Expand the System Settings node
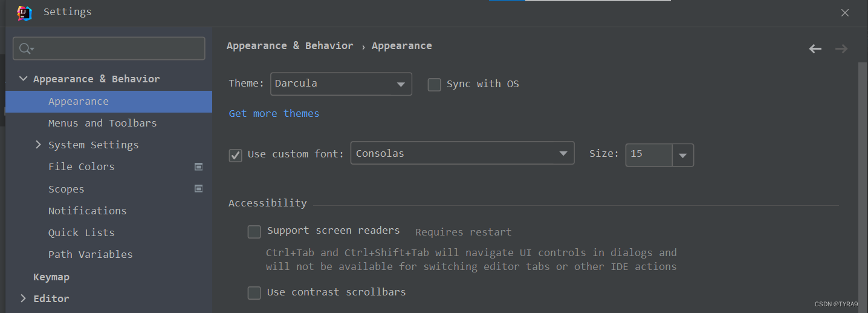Viewport: 868px width, 313px height. [39, 145]
